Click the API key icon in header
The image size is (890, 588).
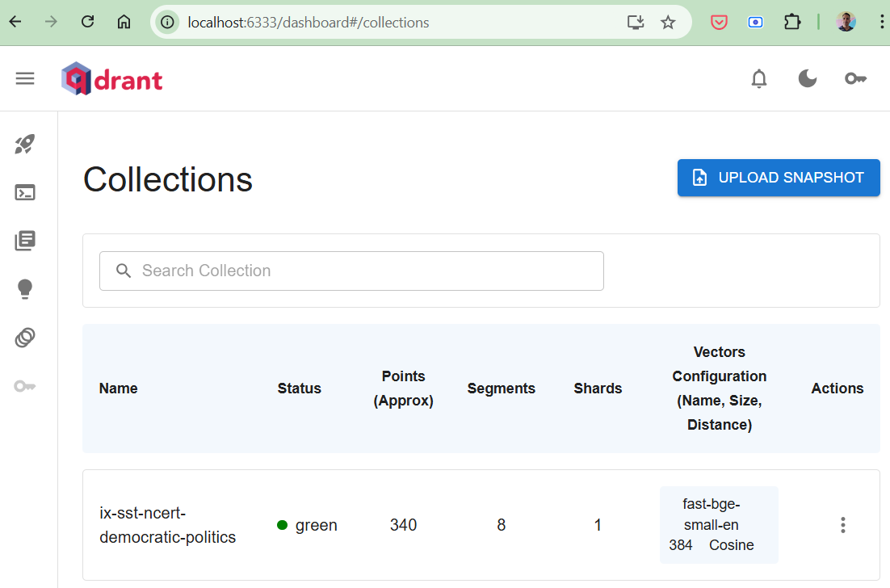click(x=855, y=78)
